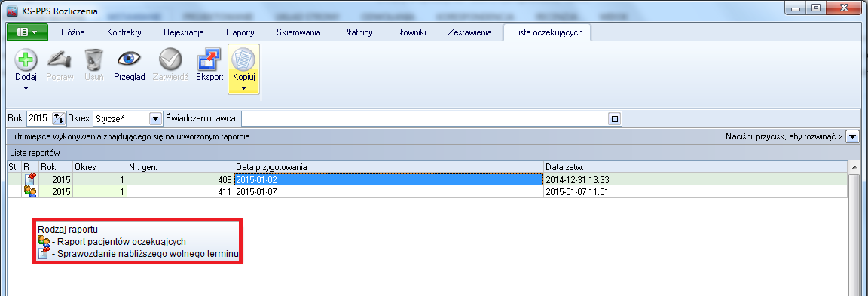
Task: Click the patients icon in row 411
Action: (30, 191)
